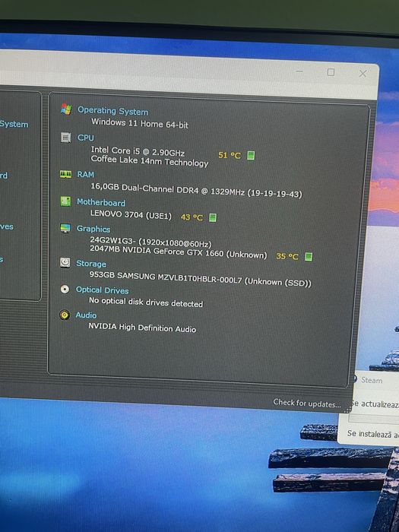Click the CPU chip icon

click(x=66, y=138)
